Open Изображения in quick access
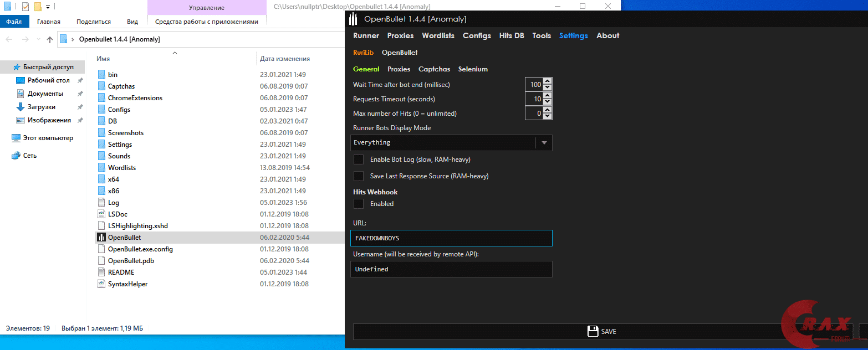 coord(49,120)
